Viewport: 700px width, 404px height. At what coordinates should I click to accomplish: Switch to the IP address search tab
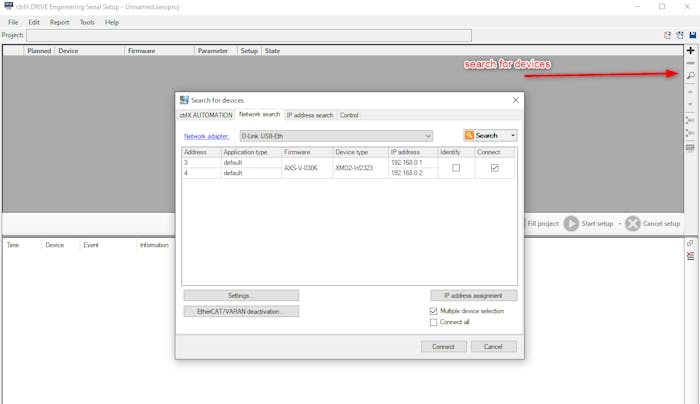pos(310,115)
